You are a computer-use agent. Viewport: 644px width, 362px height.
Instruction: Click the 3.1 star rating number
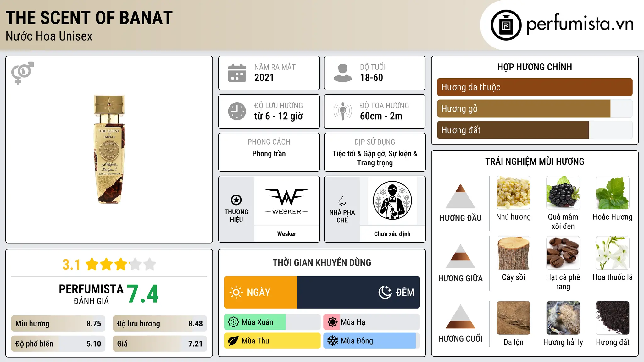click(71, 265)
